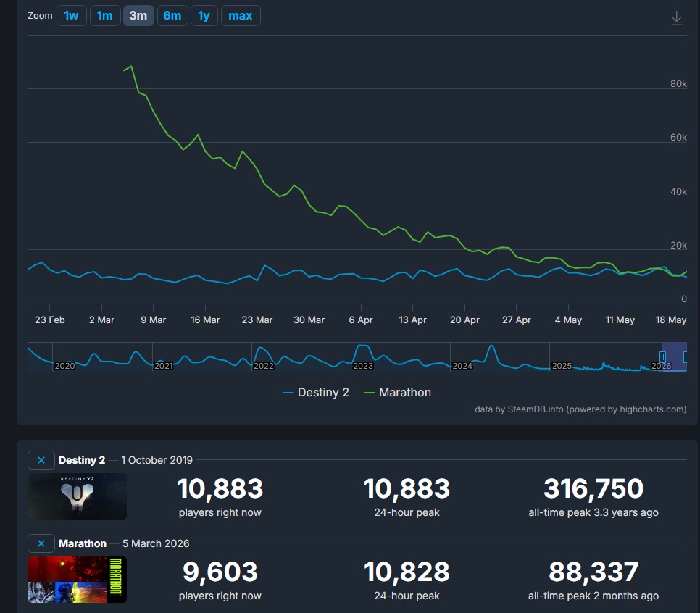The height and width of the screenshot is (613, 700).
Task: Set chart zoom to 1m
Action: [x=105, y=16]
